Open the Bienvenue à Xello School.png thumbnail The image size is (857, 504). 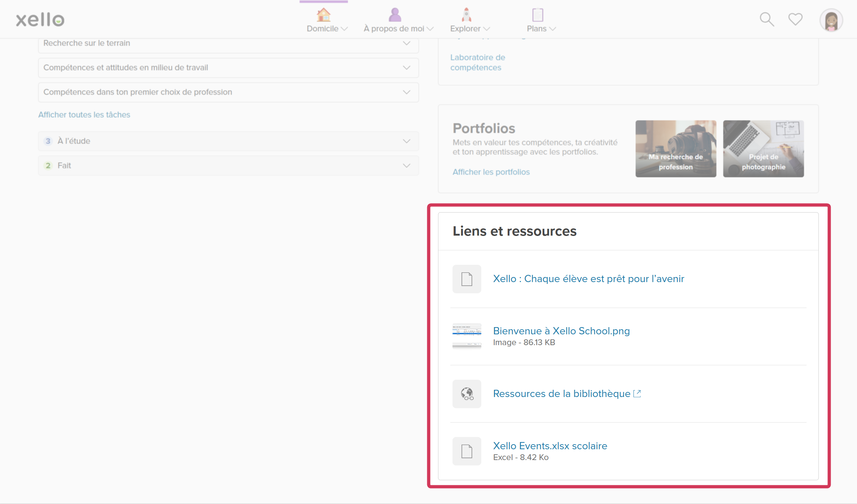coord(467,336)
